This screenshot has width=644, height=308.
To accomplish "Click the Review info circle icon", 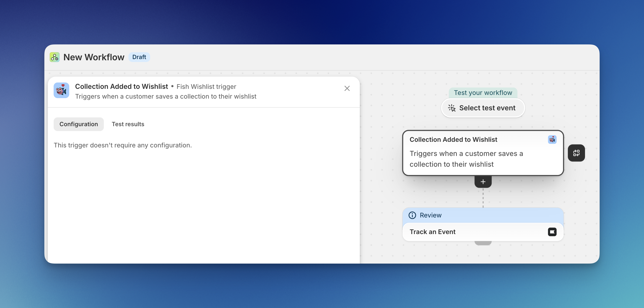I will coord(412,215).
